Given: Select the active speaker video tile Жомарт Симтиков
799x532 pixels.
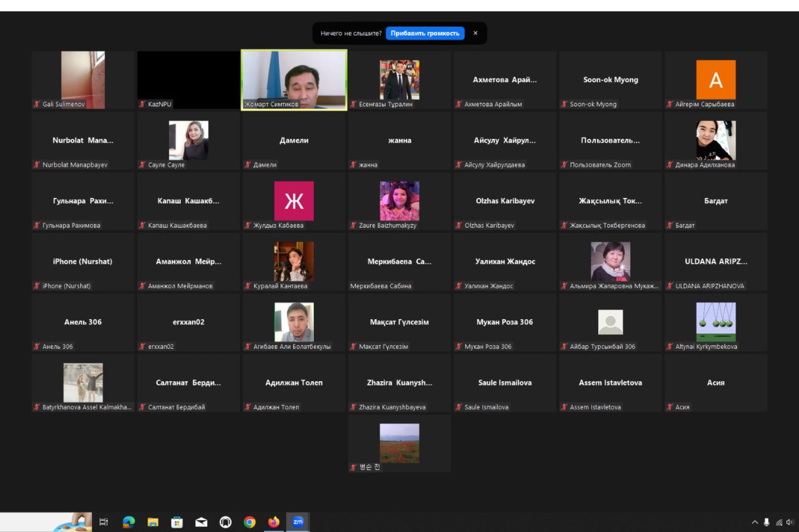Looking at the screenshot, I should coord(294,80).
